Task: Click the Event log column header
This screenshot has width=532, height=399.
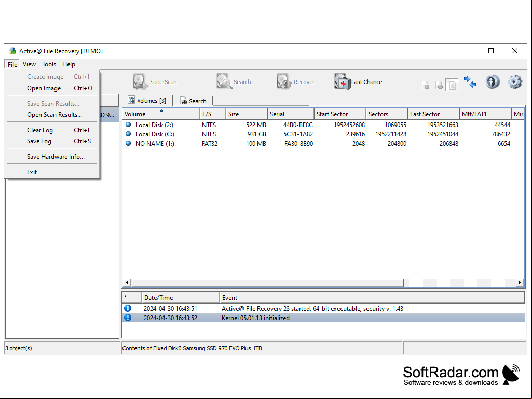Action: (372, 297)
